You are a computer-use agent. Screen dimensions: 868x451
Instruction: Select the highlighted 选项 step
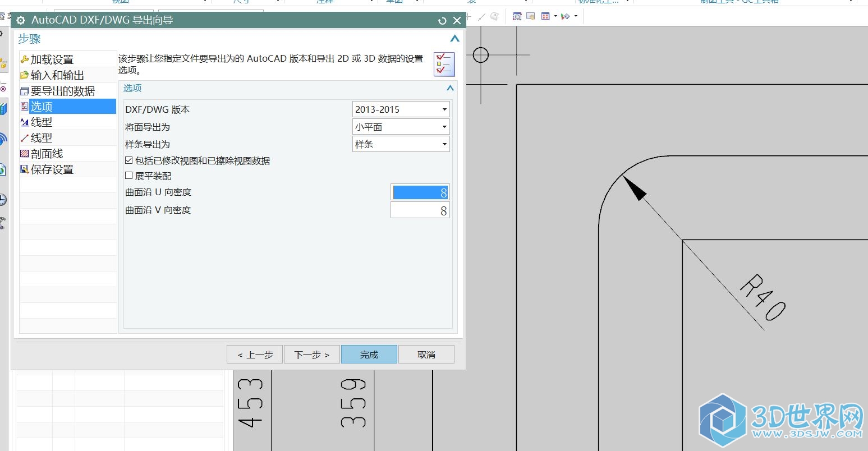coord(68,107)
